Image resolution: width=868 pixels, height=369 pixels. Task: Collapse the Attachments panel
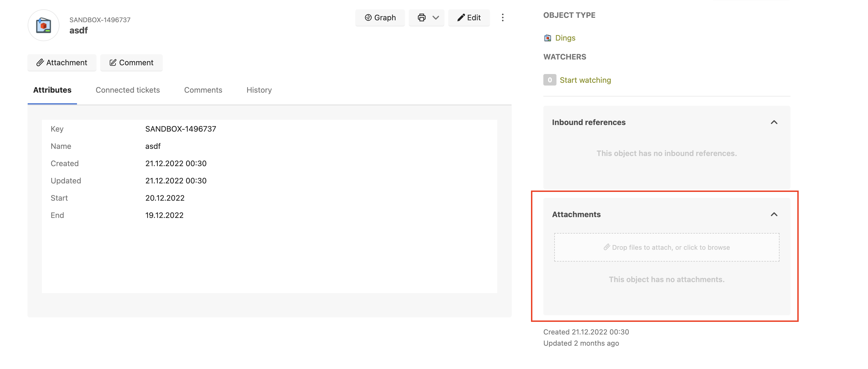click(x=774, y=214)
